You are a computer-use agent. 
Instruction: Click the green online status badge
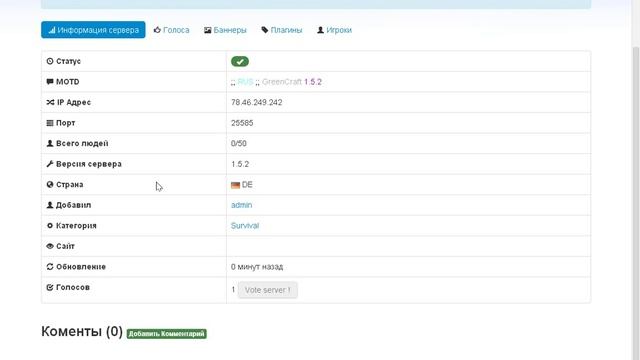pos(240,62)
